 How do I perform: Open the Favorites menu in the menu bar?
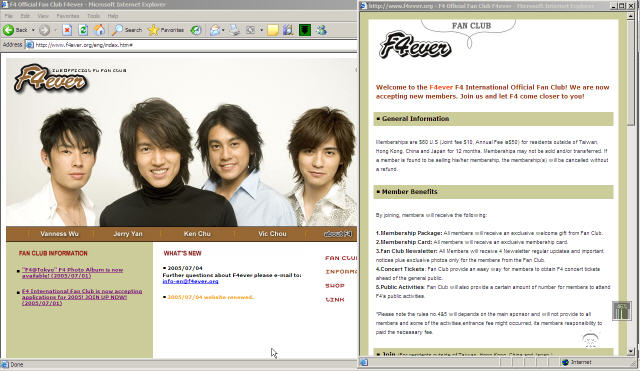68,16
